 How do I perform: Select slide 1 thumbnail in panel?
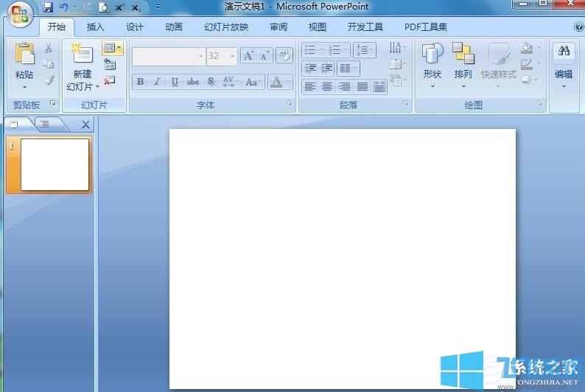click(55, 164)
